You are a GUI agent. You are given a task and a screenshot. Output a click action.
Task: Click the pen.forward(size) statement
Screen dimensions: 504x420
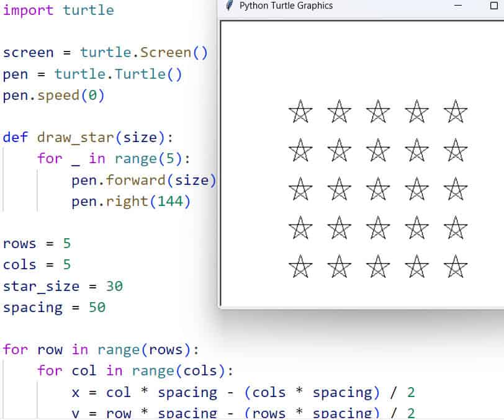144,180
